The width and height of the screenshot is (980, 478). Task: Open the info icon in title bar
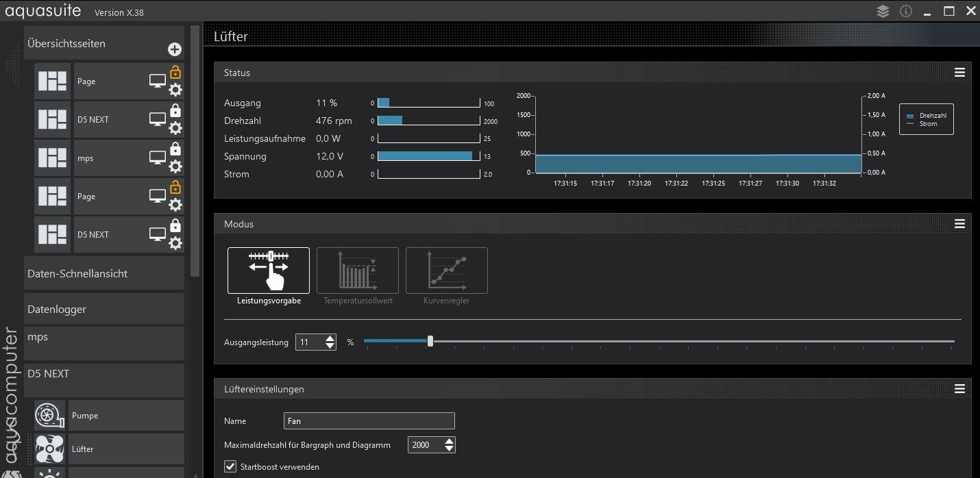[x=906, y=12]
